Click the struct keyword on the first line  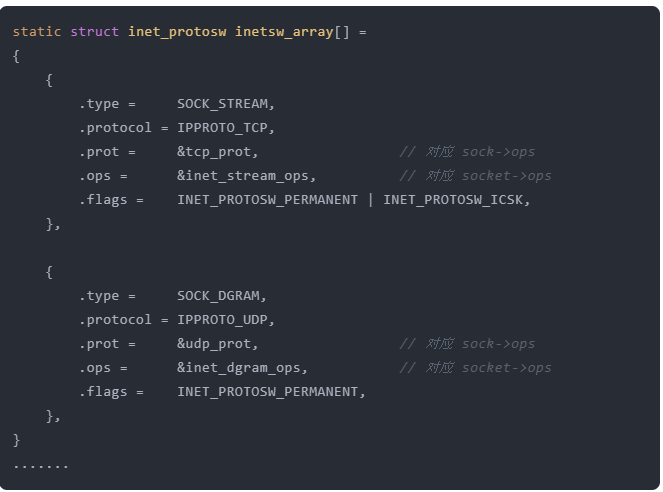(94, 32)
